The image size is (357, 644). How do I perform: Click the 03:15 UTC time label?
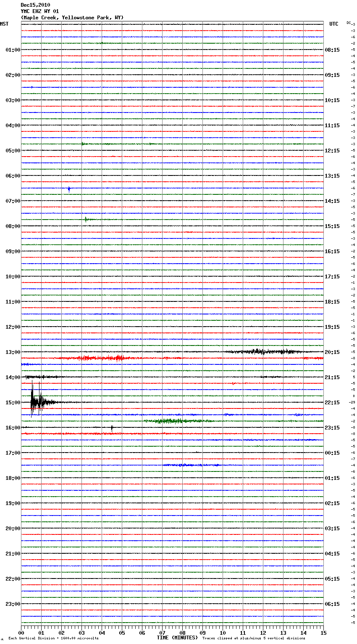pyautogui.click(x=332, y=529)
